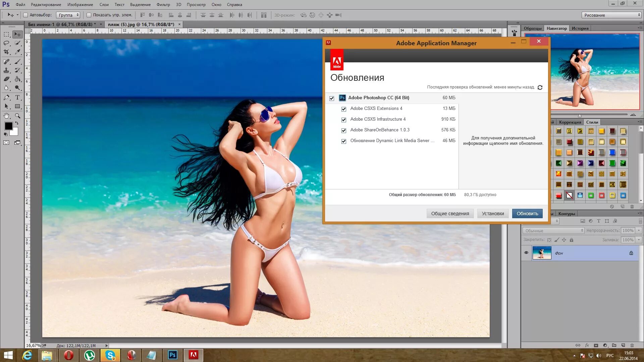Select the Lasso tool
644x362 pixels.
pyautogui.click(x=6, y=43)
